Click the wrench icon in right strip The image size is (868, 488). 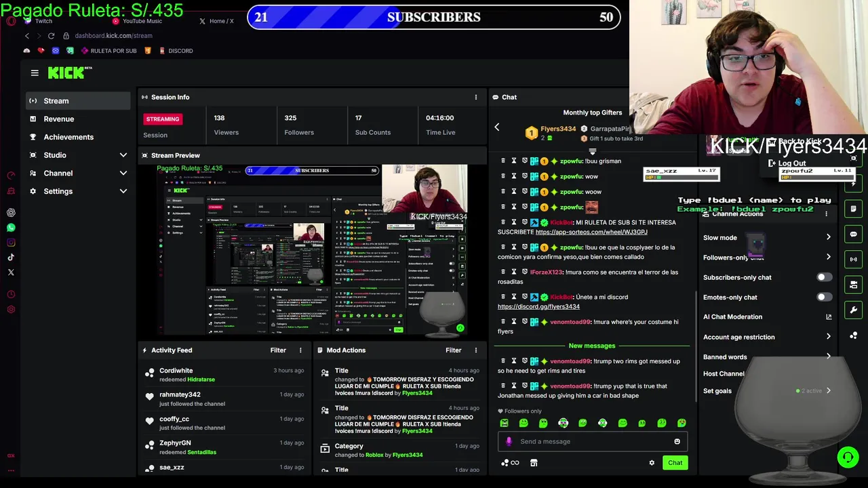coord(854,310)
